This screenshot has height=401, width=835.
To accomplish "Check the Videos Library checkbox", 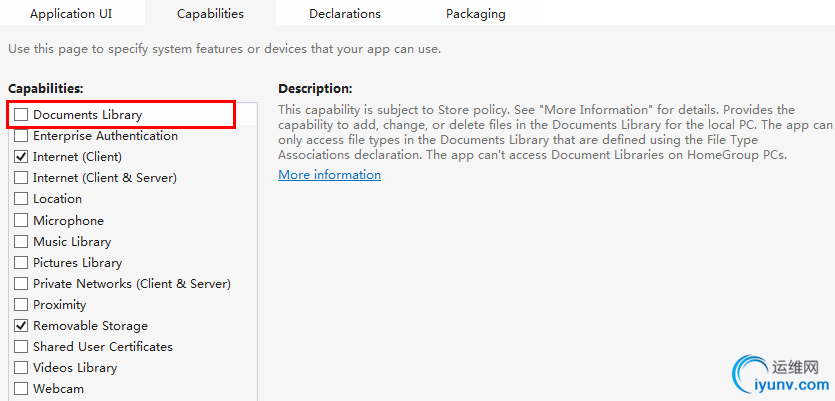I will coord(21,368).
